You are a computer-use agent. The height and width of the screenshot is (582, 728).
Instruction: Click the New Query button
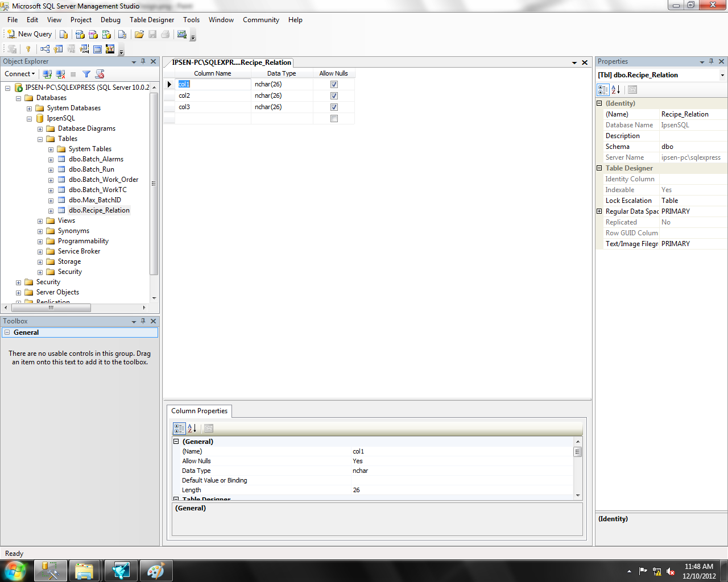30,34
